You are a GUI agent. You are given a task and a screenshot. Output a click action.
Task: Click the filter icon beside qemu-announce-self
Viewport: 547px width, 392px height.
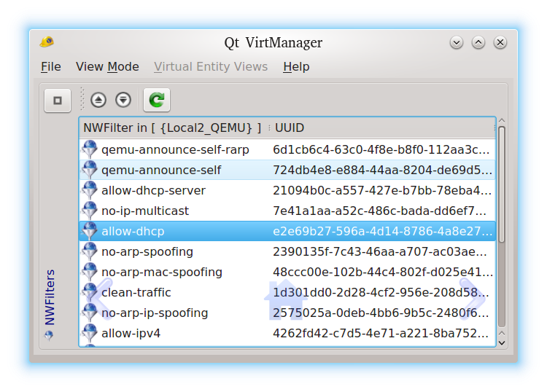[90, 170]
